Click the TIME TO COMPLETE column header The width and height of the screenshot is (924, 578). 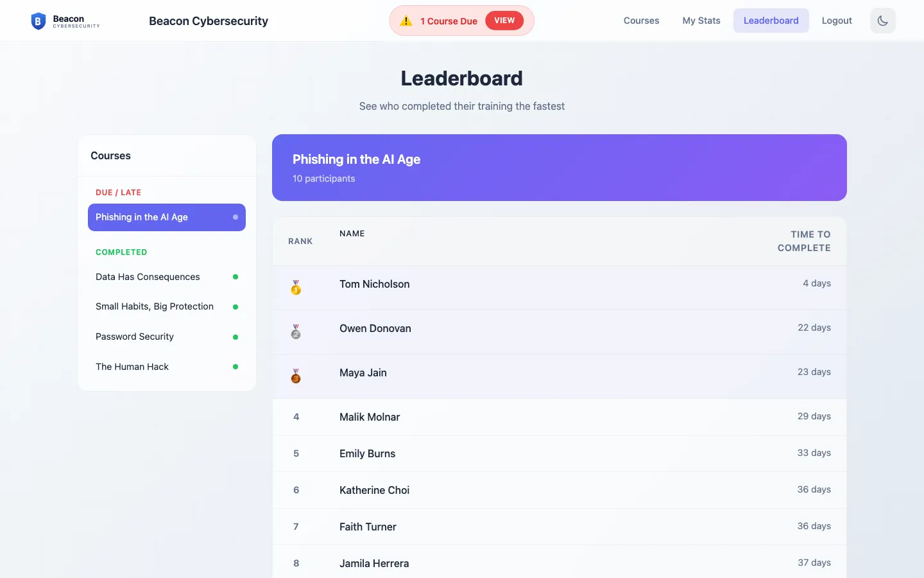point(804,241)
